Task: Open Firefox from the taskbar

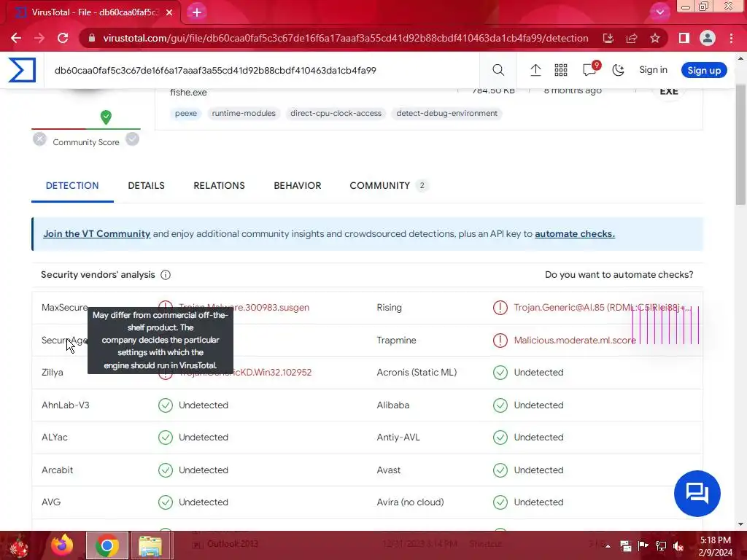Action: click(x=62, y=545)
